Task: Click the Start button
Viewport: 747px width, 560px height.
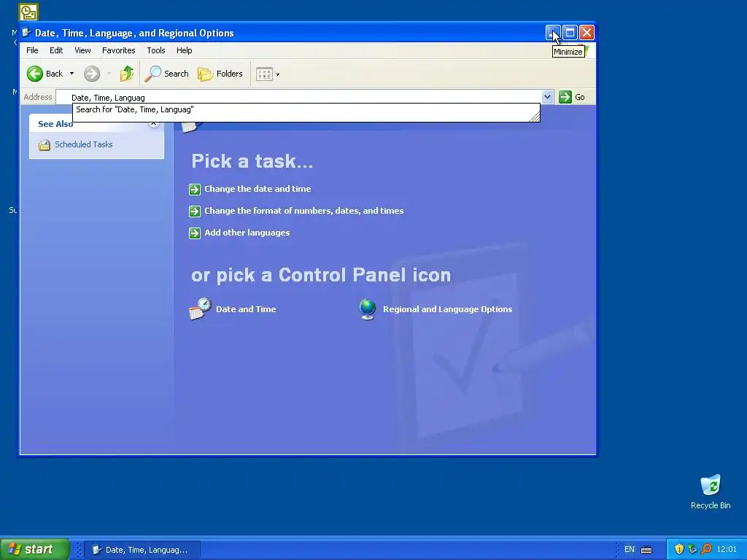Action: 35,549
